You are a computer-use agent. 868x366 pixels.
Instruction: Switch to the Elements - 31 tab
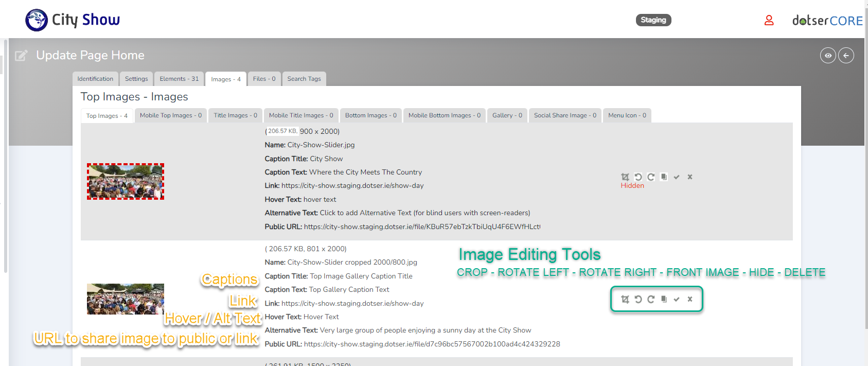pyautogui.click(x=179, y=79)
